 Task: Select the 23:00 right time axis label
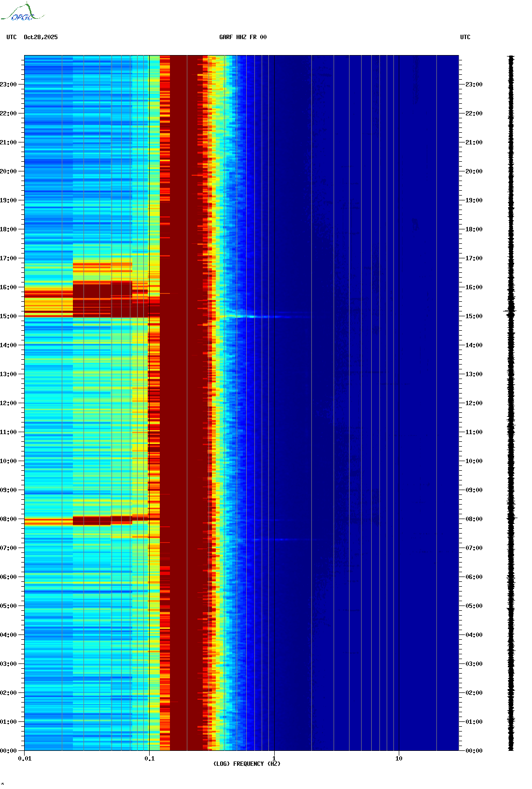[x=474, y=85]
